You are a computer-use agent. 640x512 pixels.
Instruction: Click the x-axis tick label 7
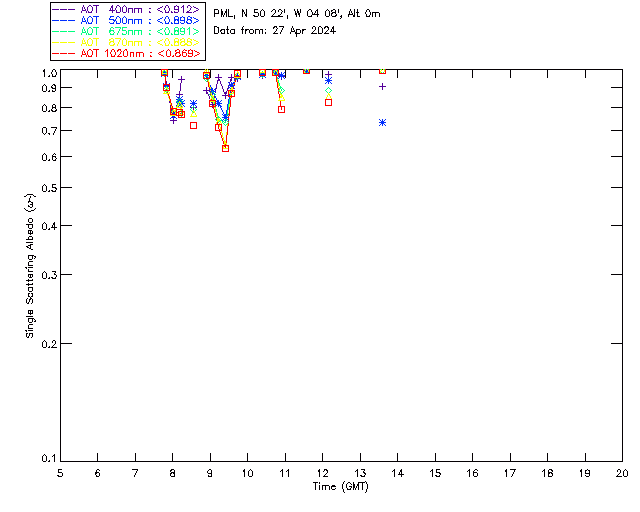(135, 473)
